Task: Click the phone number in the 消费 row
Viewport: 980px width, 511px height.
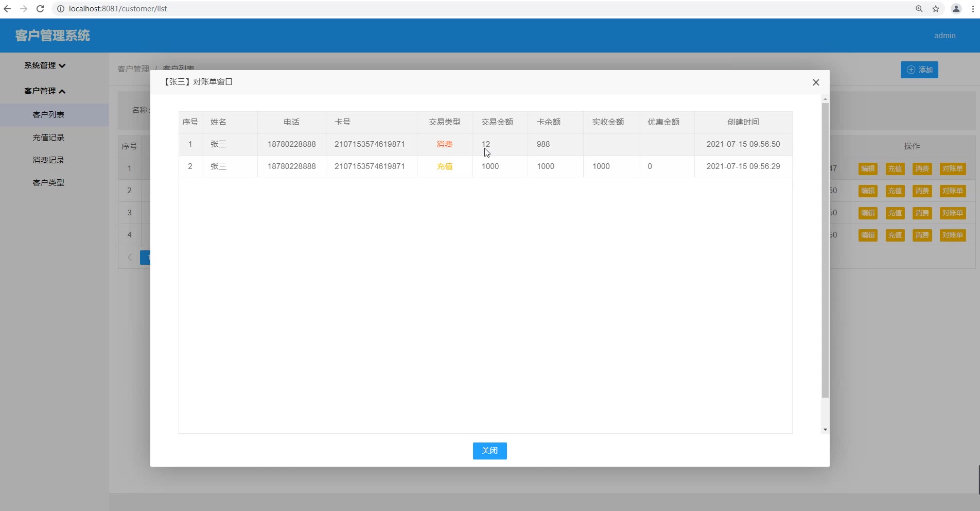Action: click(x=291, y=144)
